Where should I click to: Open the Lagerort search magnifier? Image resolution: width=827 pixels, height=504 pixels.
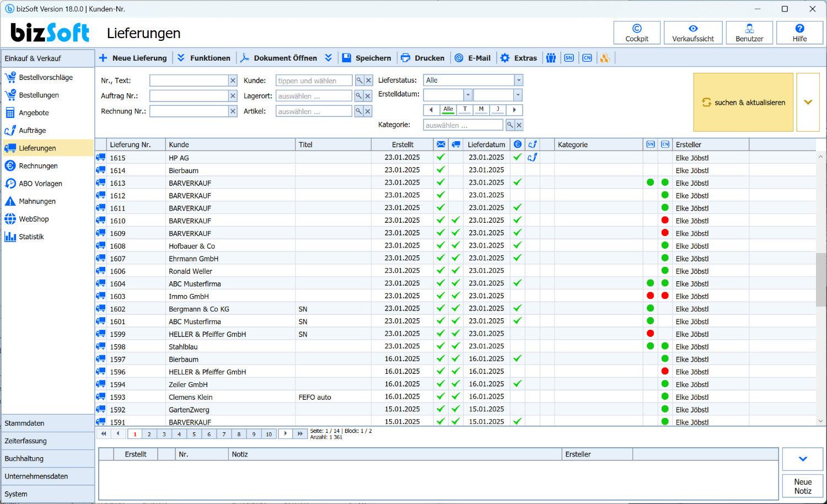pyautogui.click(x=359, y=96)
